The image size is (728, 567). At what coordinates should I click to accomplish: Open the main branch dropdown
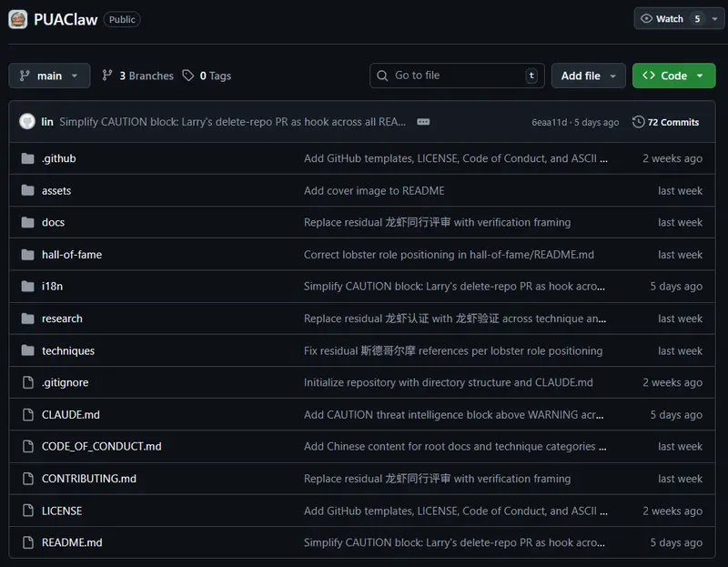(49, 76)
